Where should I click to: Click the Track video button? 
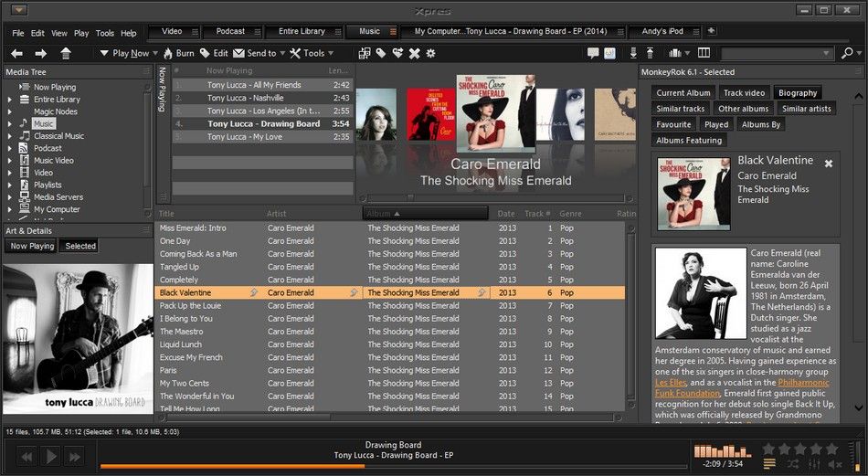click(x=744, y=93)
